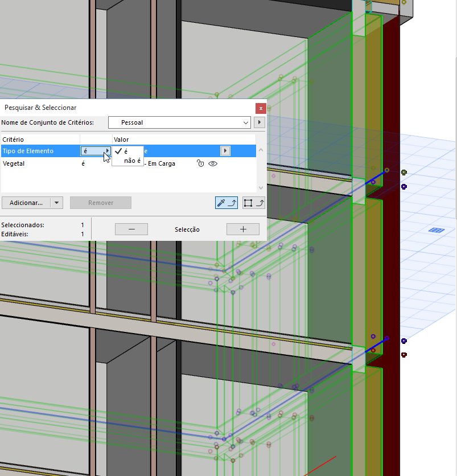This screenshot has height=476, width=457.
Task: Click inside the criteria set name field showing Pessoal
Action: pos(176,122)
